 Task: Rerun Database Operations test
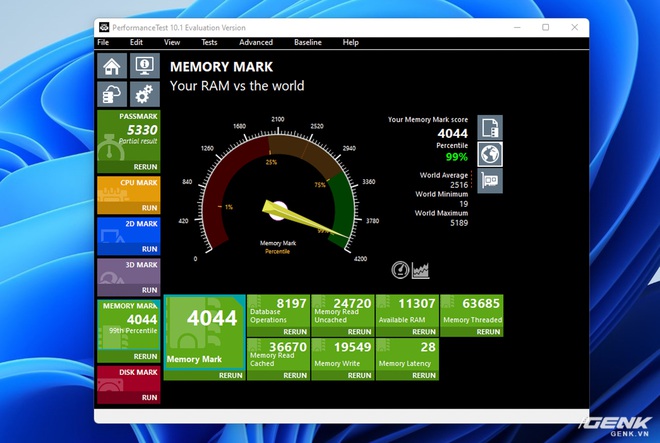pyautogui.click(x=295, y=332)
